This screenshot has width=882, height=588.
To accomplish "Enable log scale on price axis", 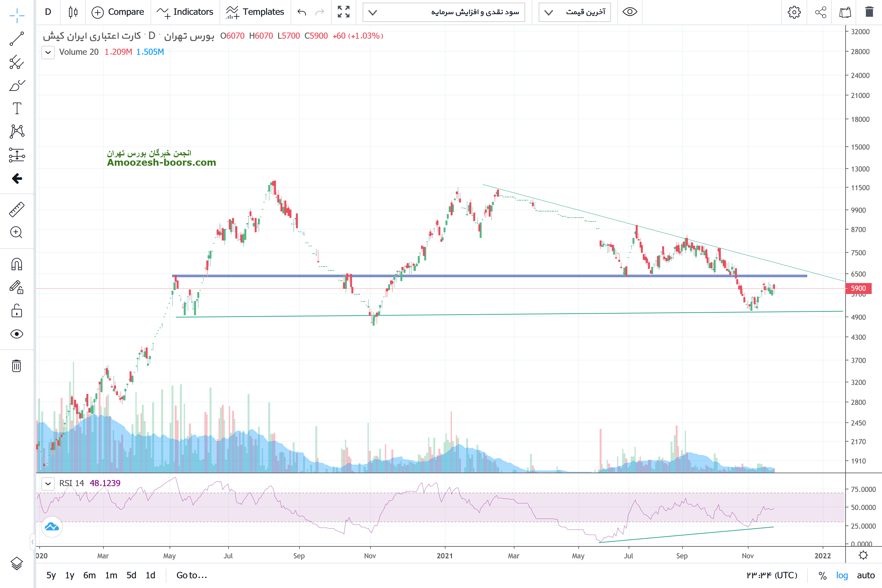I will tap(842, 575).
